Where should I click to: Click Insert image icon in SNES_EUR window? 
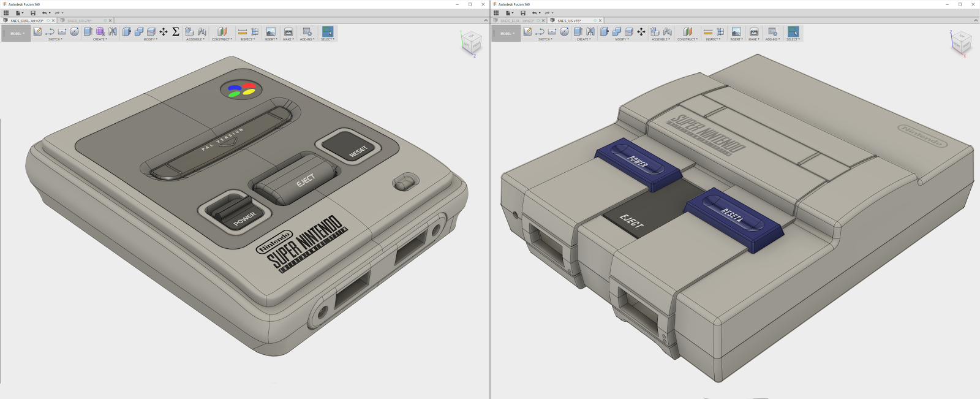point(271,32)
